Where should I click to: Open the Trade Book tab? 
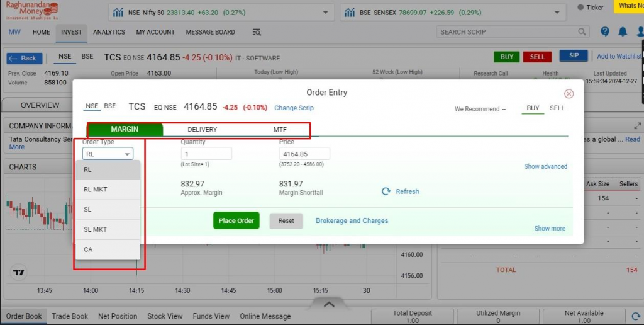pyautogui.click(x=70, y=316)
